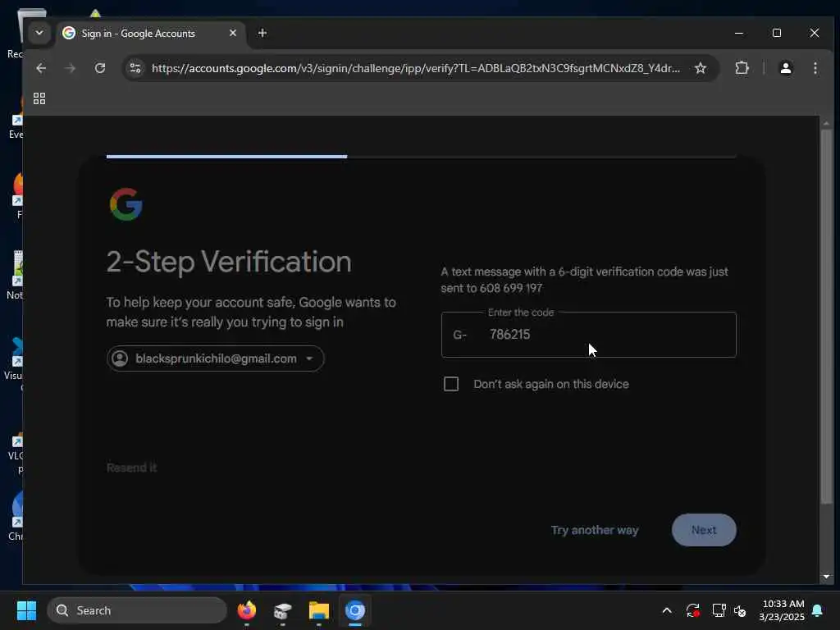Open the clock showing 10:33 AM
The width and height of the screenshot is (840, 630).
pyautogui.click(x=782, y=610)
